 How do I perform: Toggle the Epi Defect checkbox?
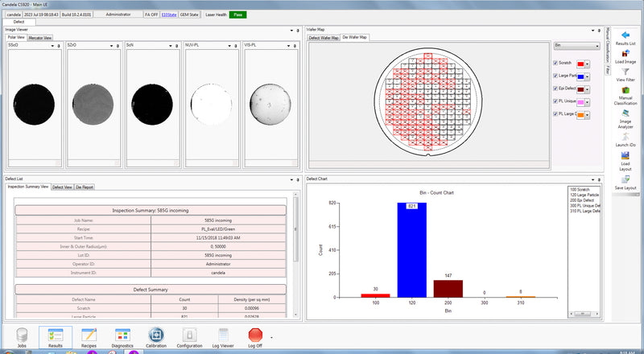click(x=555, y=88)
